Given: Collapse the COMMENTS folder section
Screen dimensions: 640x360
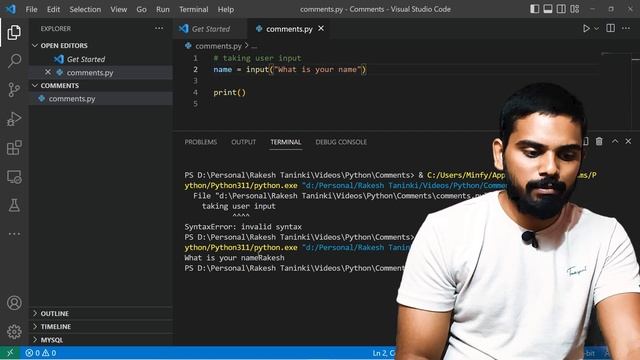Looking at the screenshot, I should [35, 85].
